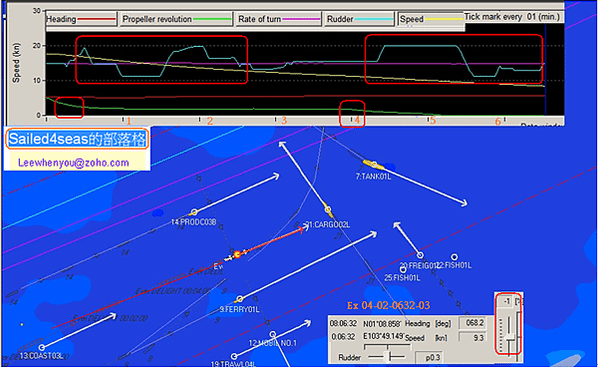Image resolution: width=598 pixels, height=368 pixels.
Task: Toggle the Rudder curve legend
Action: point(359,19)
